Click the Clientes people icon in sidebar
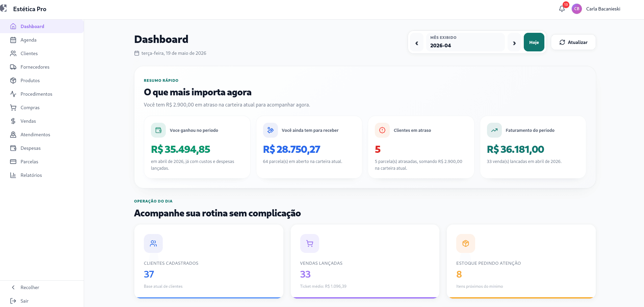Viewport: 644px width, 307px height. point(13,53)
